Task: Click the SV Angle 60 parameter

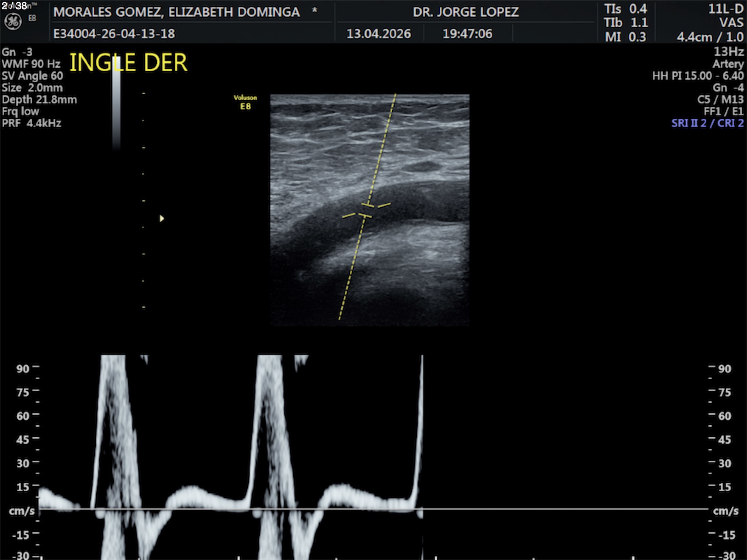Action: pos(32,76)
